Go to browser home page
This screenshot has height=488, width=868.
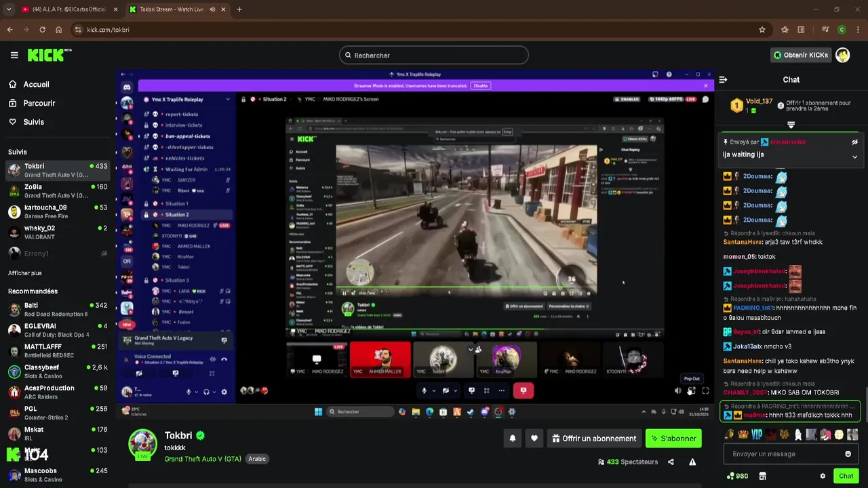(59, 30)
